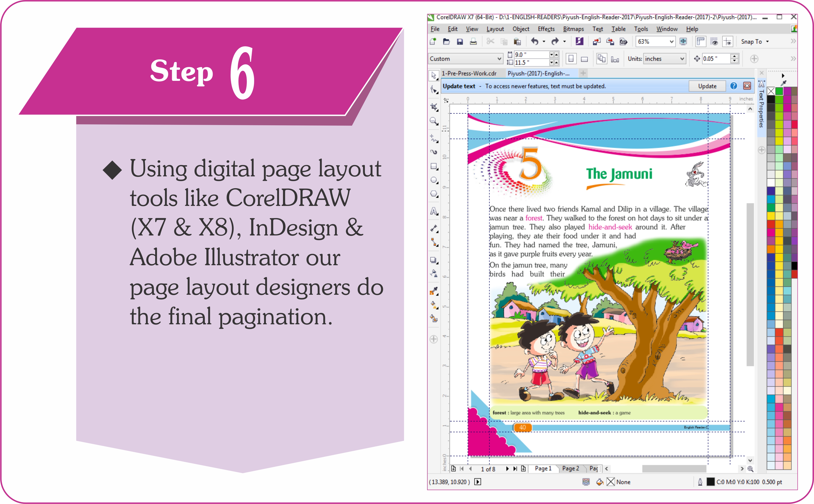Toggle Show Grid button
Screen dimensions: 814x504
714,42
